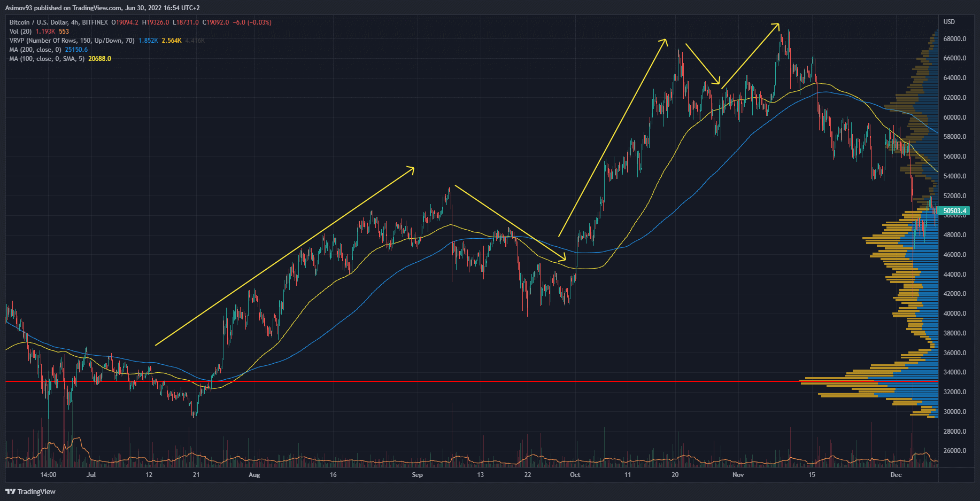Click the blue 25150.6 MA value
980x501 pixels.
click(76, 50)
